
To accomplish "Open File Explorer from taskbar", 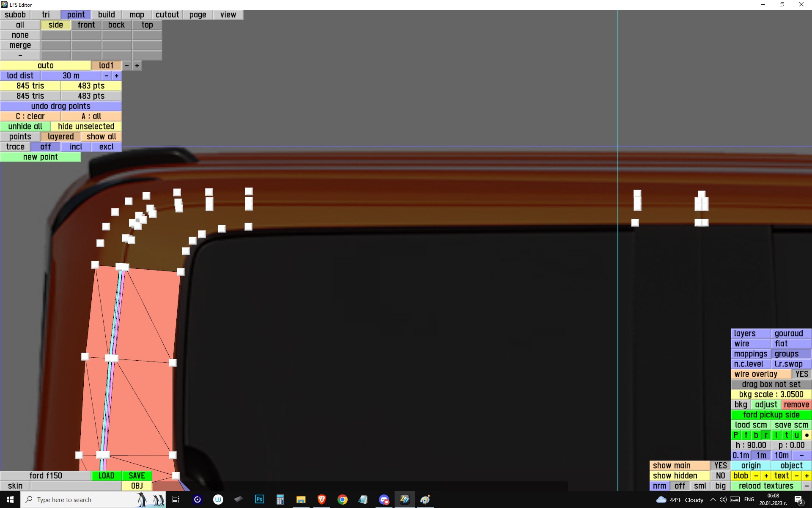I will (x=301, y=500).
